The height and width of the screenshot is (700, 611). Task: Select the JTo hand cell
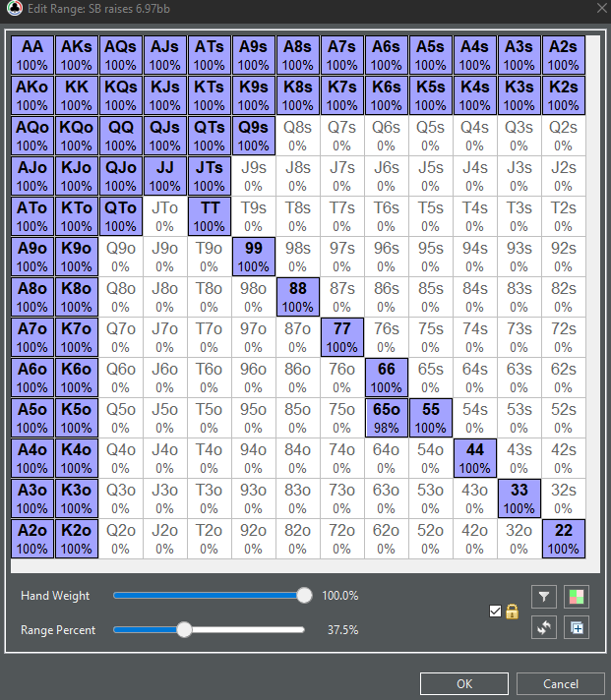tap(165, 216)
